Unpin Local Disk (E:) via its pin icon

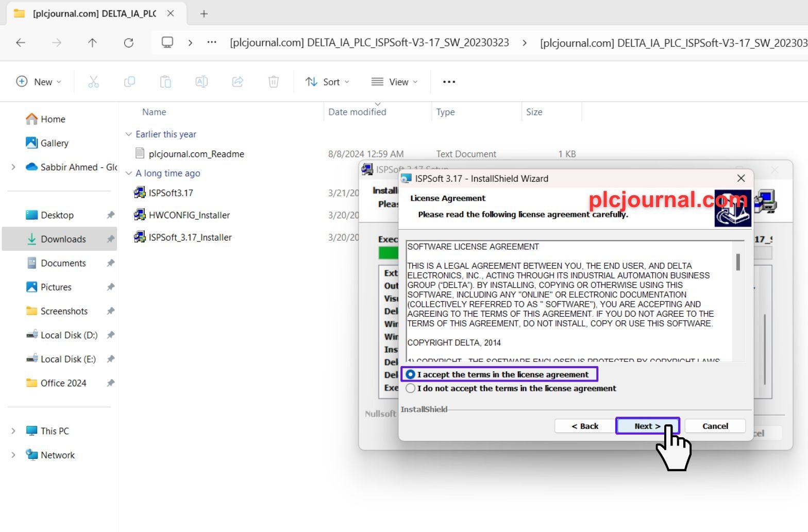point(110,359)
